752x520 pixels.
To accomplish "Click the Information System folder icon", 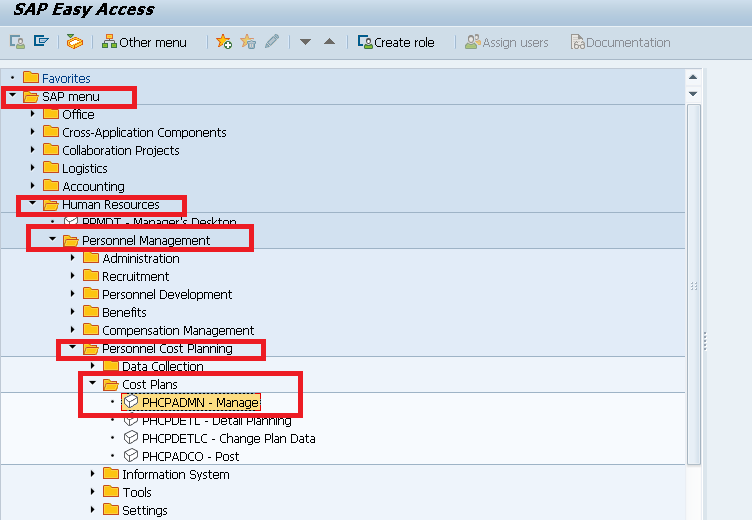I will (111, 474).
